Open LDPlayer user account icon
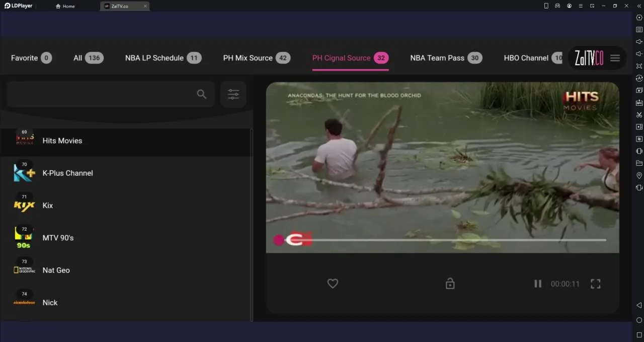The height and width of the screenshot is (342, 644). pyautogui.click(x=569, y=6)
